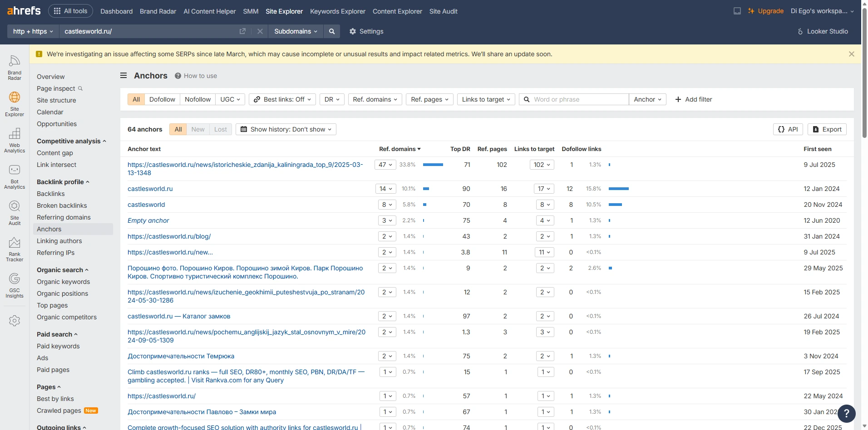Click Add filter plus button
Viewport: 868px width, 430px height.
tap(693, 99)
